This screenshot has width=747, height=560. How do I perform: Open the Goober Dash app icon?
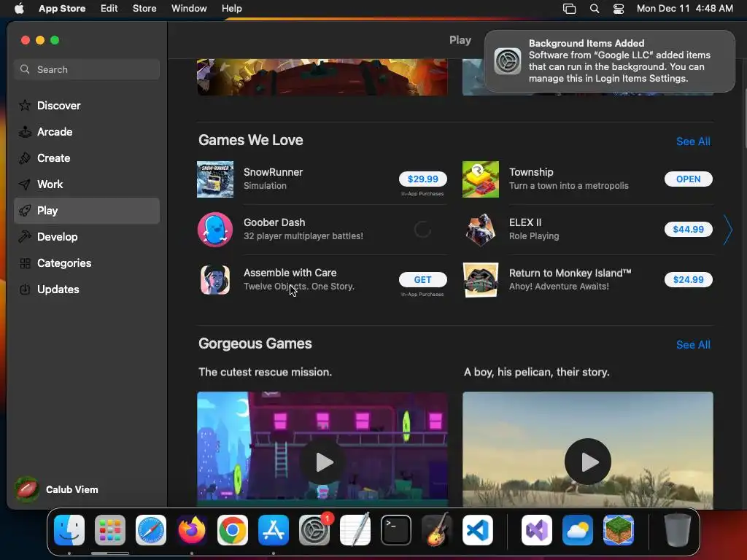pos(215,230)
